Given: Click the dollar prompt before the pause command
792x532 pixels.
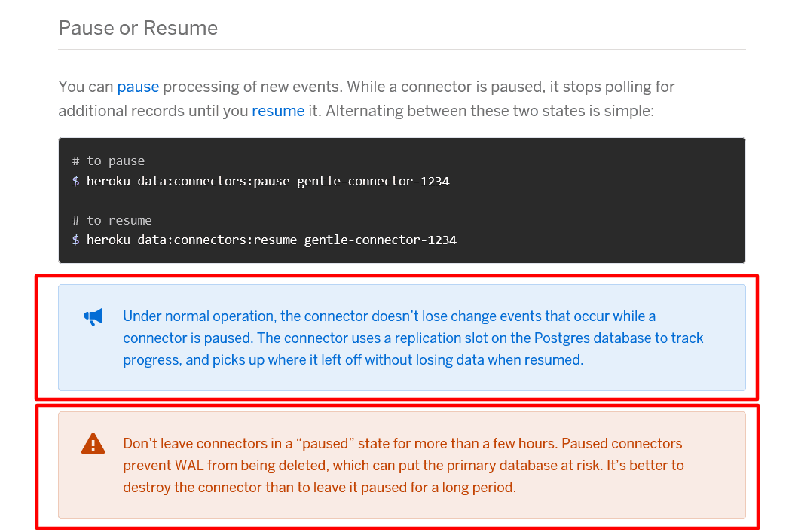Looking at the screenshot, I should pos(75,181).
